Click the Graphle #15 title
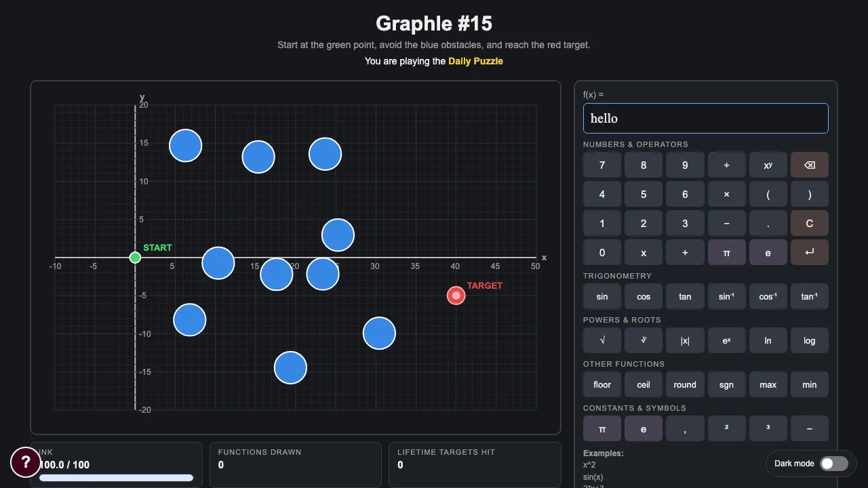The width and height of the screenshot is (868, 488). [x=434, y=24]
